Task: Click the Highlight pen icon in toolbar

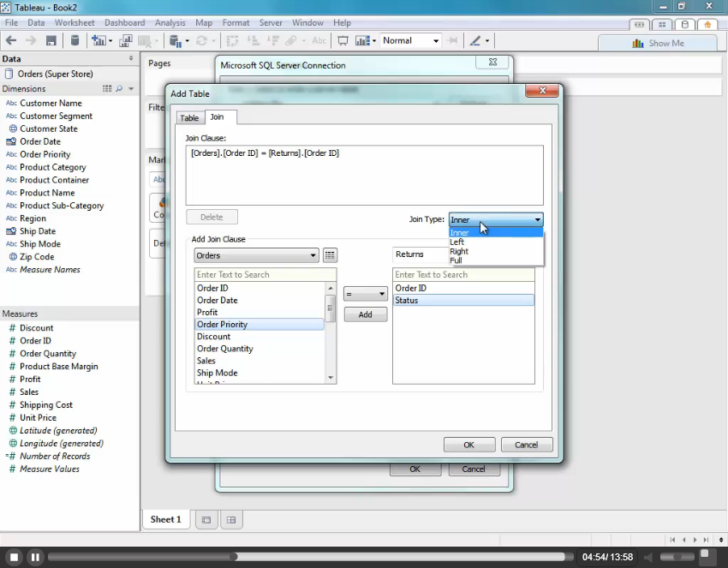Action: pyautogui.click(x=475, y=41)
